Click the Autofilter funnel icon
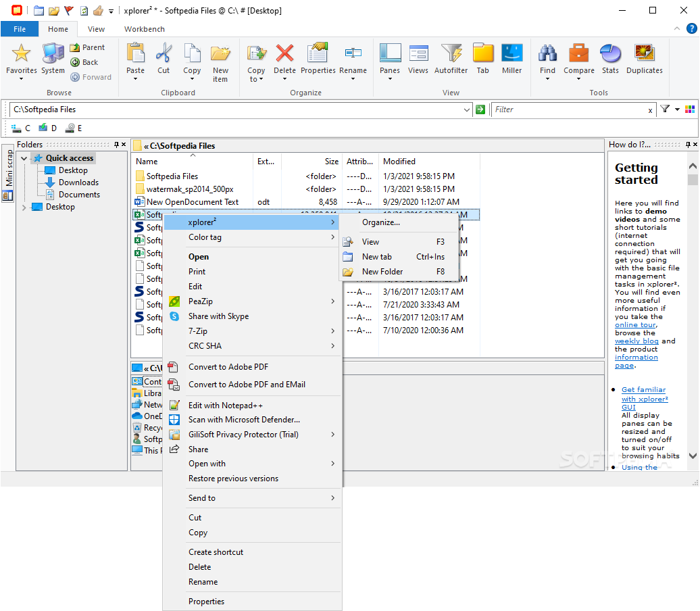This screenshot has height=611, width=700. point(451,53)
